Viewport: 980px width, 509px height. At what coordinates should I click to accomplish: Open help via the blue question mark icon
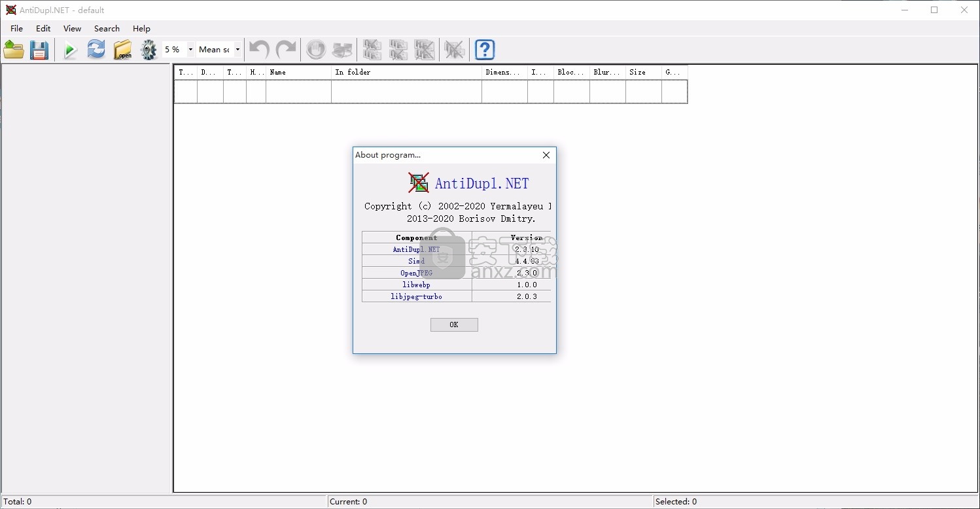(x=485, y=50)
